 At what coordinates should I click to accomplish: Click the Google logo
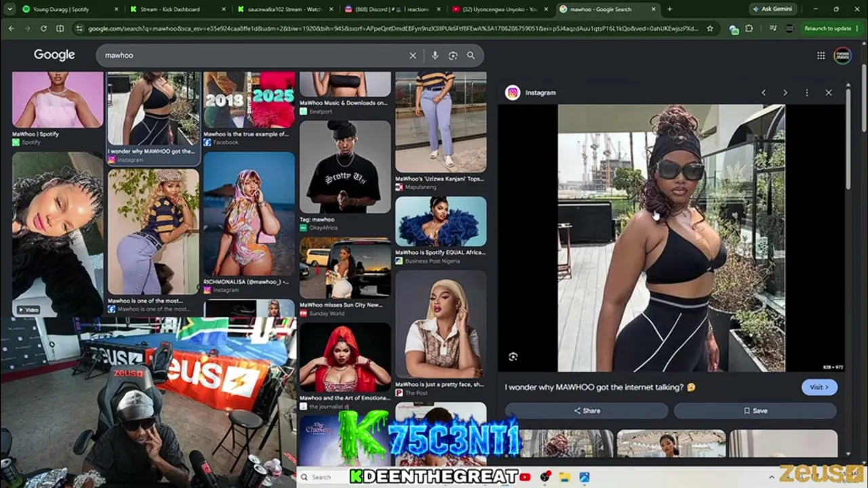54,56
